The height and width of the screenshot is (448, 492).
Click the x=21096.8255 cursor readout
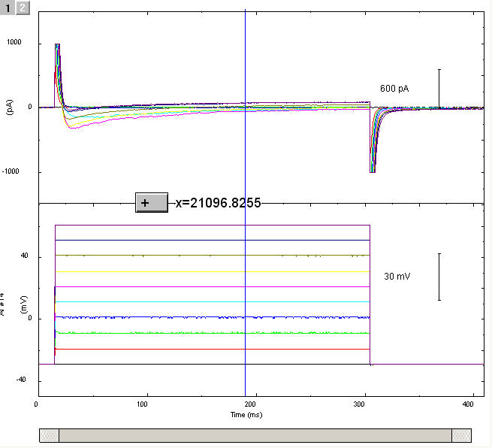tap(218, 203)
